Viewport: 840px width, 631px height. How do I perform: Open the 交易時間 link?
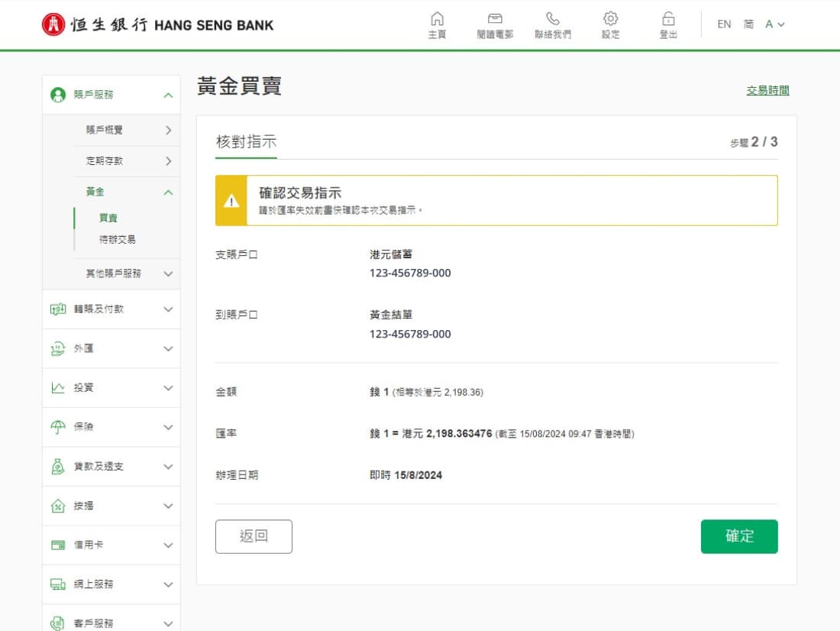tap(767, 91)
